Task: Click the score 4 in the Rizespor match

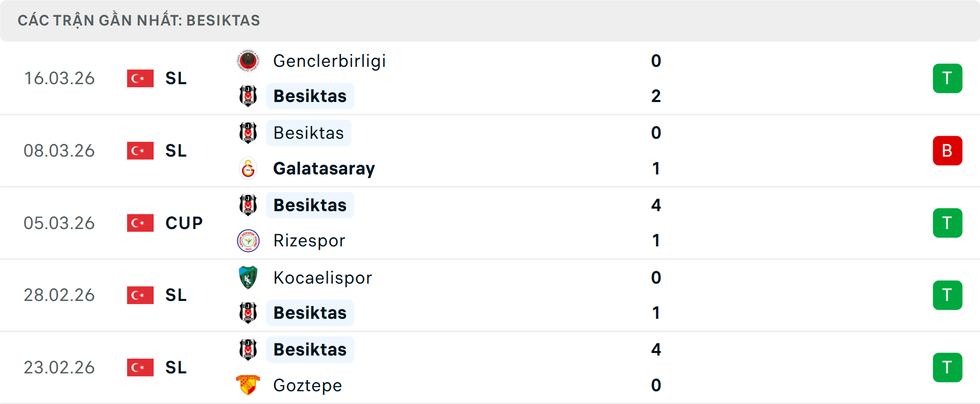Action: pyautogui.click(x=656, y=206)
